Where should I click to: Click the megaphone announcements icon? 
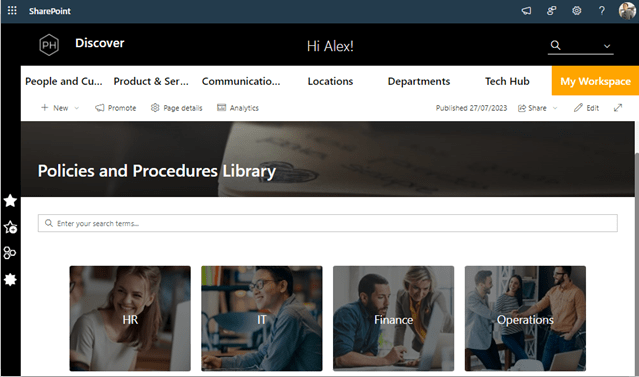click(x=527, y=11)
